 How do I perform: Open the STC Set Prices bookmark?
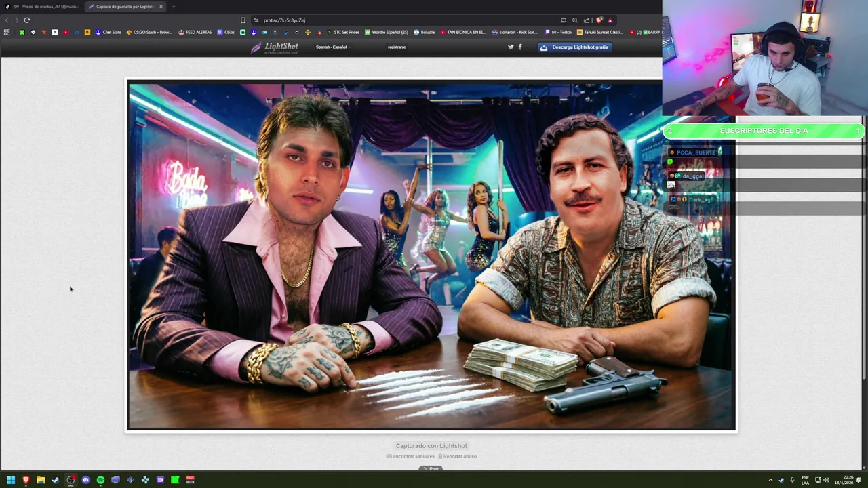[343, 32]
